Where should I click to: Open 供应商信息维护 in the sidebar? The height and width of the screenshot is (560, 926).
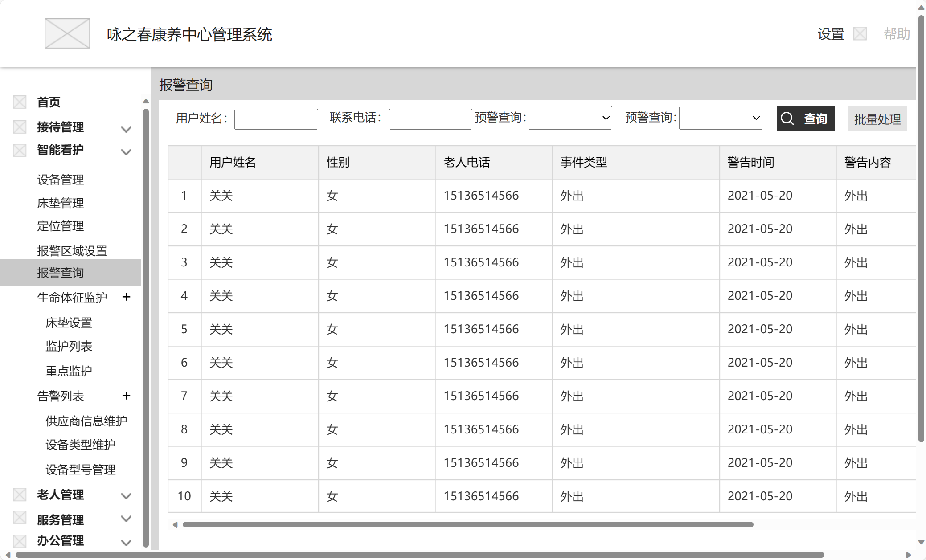(x=86, y=421)
